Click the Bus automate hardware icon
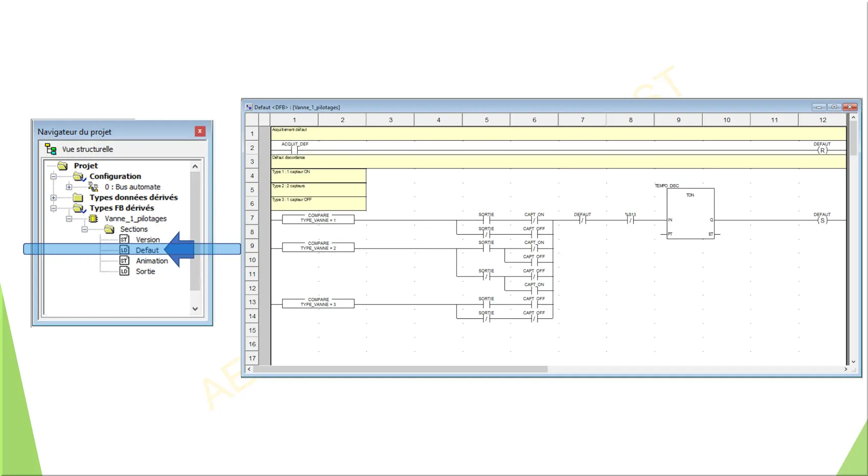The width and height of the screenshot is (868, 476). click(93, 187)
